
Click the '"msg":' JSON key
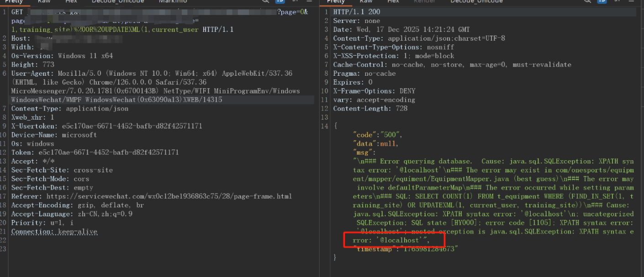click(x=364, y=152)
